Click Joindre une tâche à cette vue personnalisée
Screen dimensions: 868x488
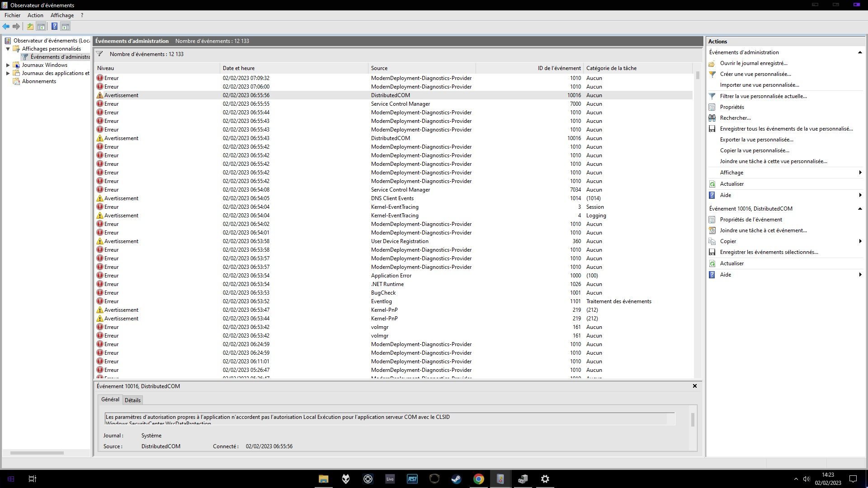(774, 161)
